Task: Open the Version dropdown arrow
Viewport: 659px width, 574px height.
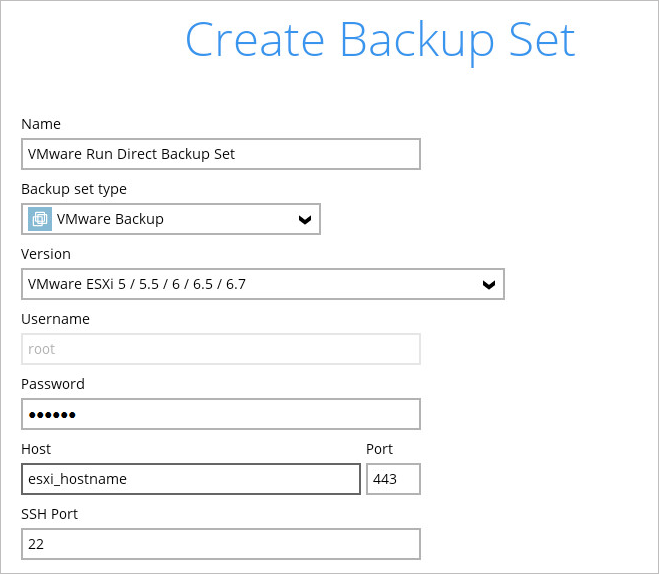Action: [488, 284]
